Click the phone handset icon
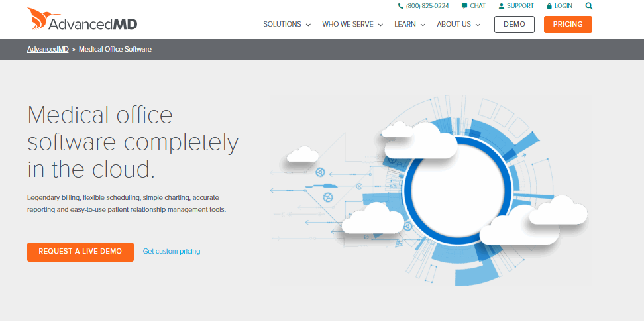The height and width of the screenshot is (328, 644). tap(401, 6)
